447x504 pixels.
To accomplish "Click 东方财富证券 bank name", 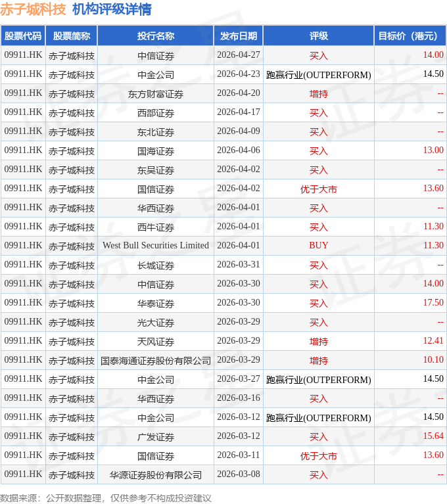I will click(156, 94).
